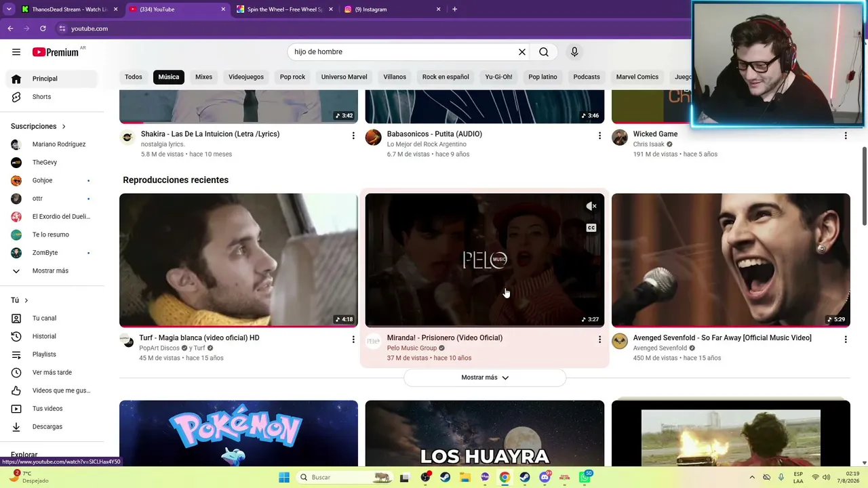The height and width of the screenshot is (488, 868).
Task: Select the Pop rock filter chip
Action: pyautogui.click(x=292, y=77)
